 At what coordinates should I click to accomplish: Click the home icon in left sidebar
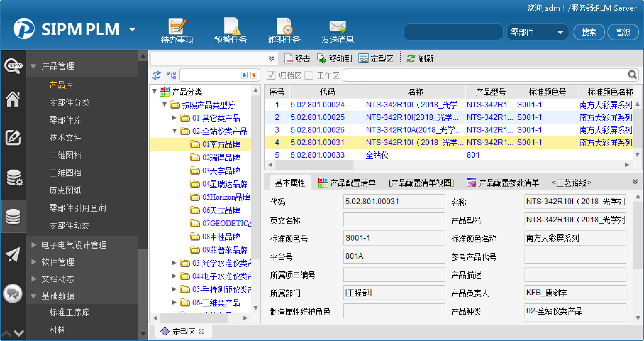(13, 99)
